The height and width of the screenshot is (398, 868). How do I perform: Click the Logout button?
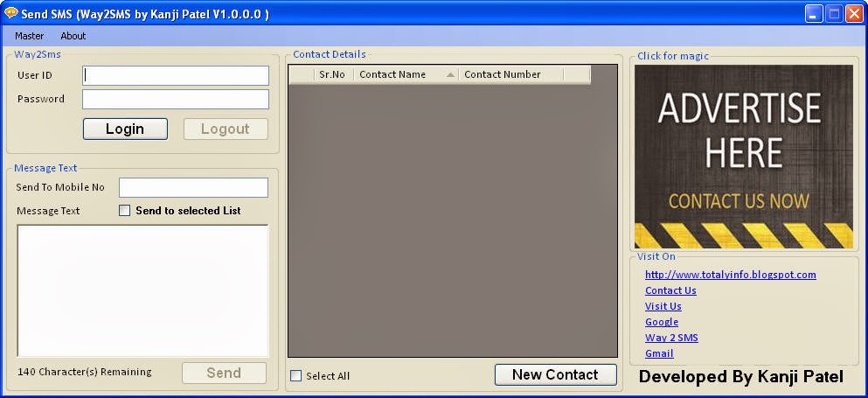coord(226,129)
